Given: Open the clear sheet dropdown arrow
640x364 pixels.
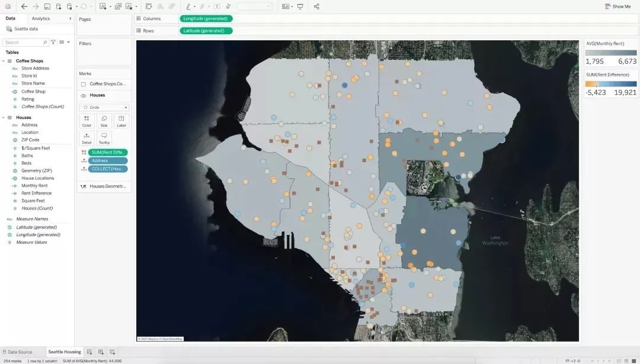Looking at the screenshot, I should (136, 7).
